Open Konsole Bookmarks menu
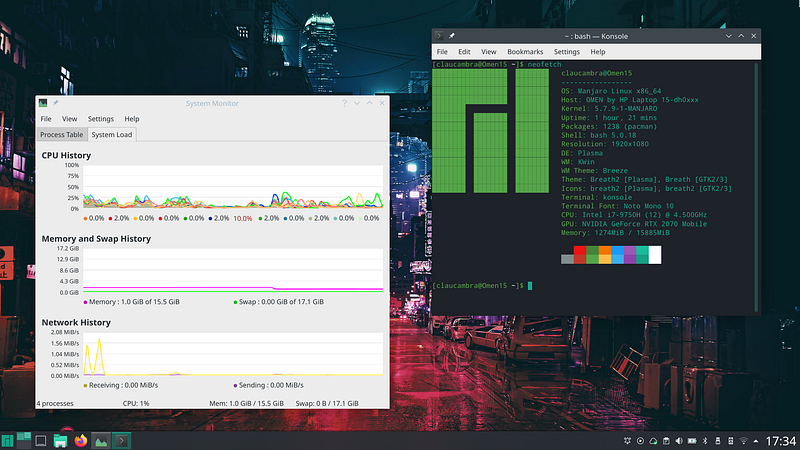Image resolution: width=800 pixels, height=450 pixels. 525,52
